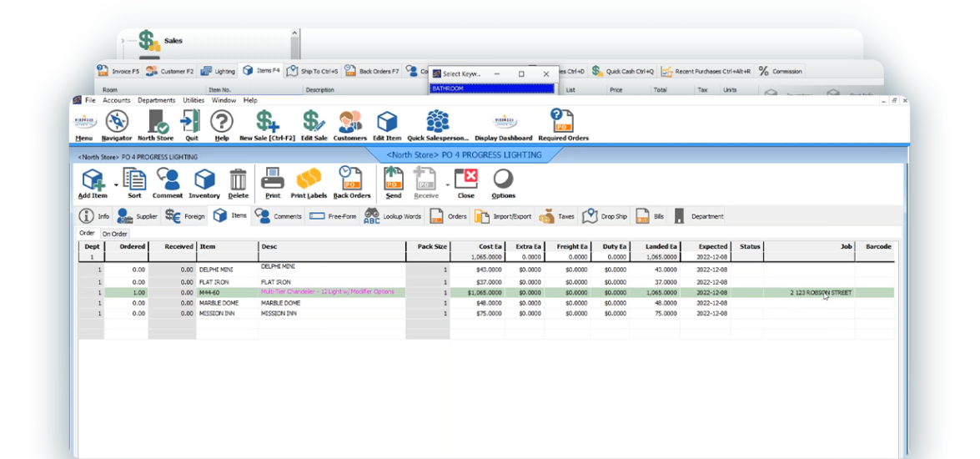Switch to the Taxes tab

(x=556, y=216)
